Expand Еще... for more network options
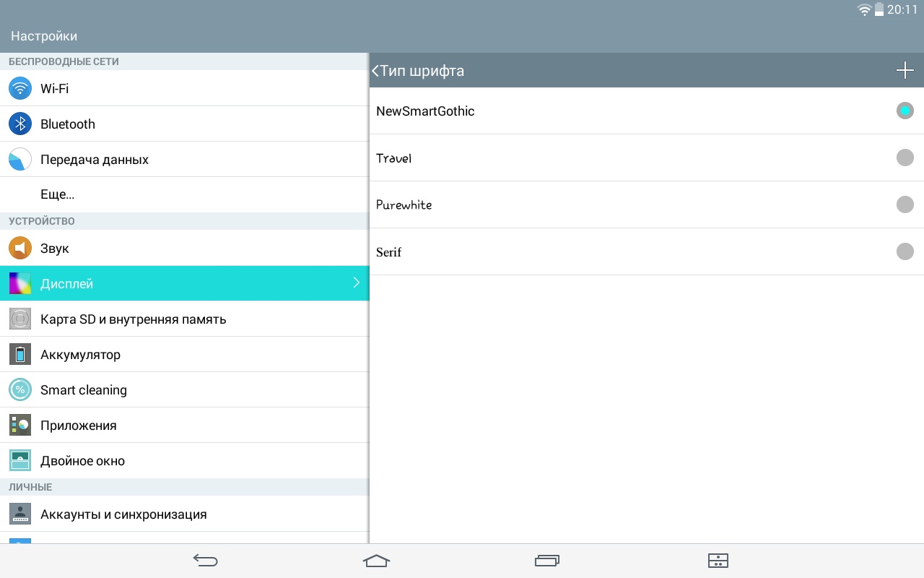Image resolution: width=924 pixels, height=578 pixels. (58, 195)
